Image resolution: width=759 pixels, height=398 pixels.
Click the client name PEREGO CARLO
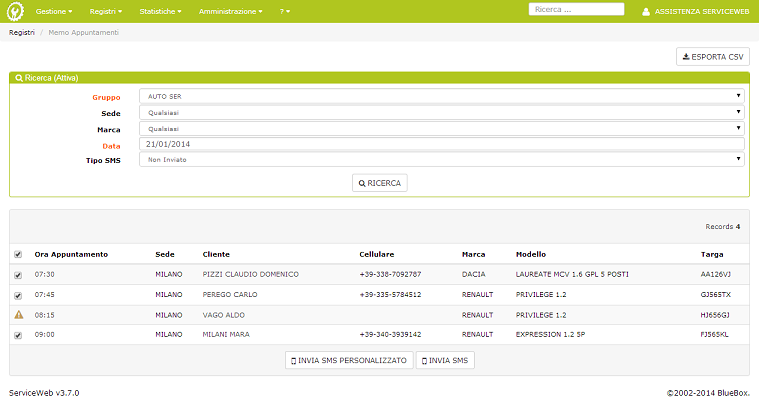[x=230, y=294]
